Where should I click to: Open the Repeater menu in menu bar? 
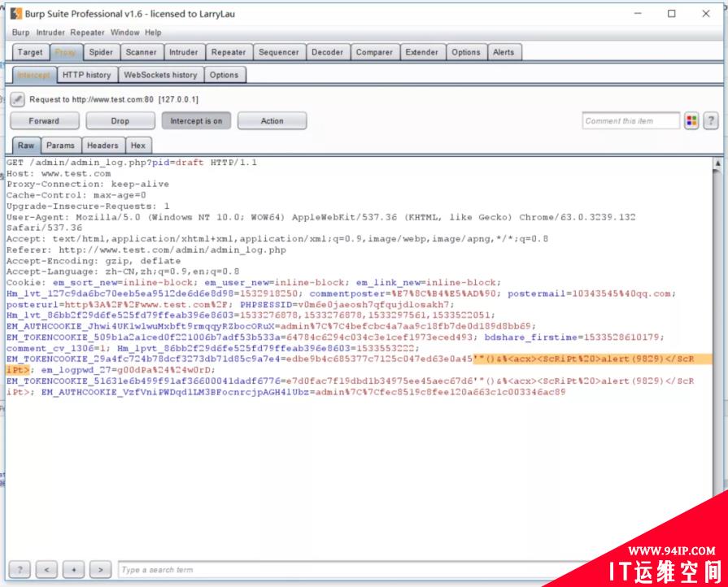[87, 33]
